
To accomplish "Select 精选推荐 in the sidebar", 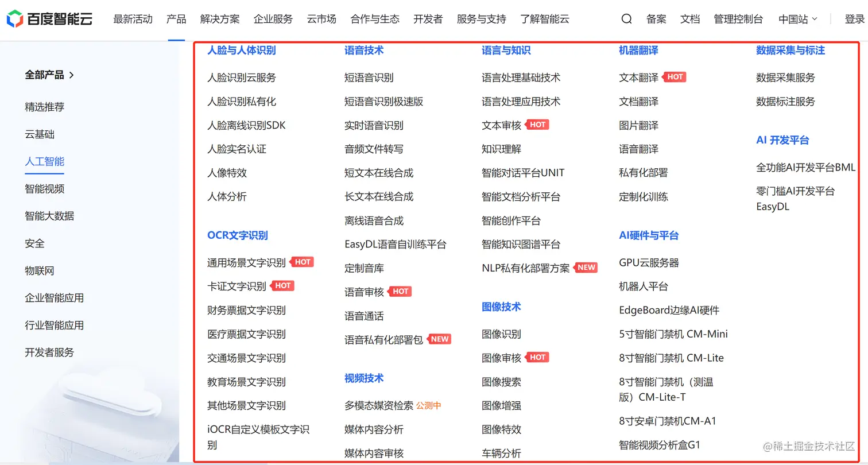I will coord(44,107).
